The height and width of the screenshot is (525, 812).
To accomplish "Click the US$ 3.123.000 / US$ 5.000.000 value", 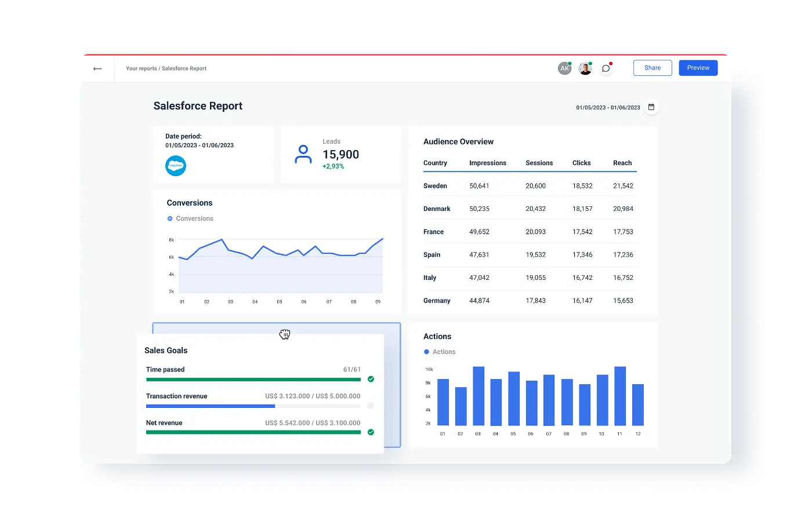I will tap(313, 396).
